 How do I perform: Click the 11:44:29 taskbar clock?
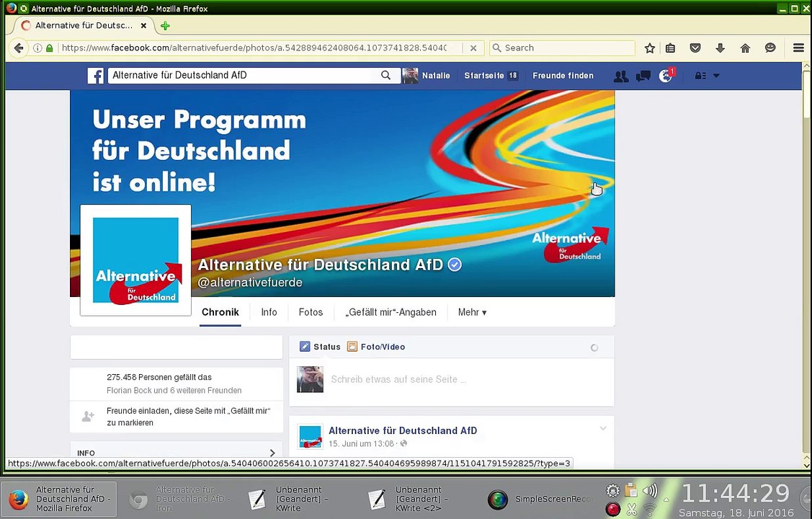(x=736, y=492)
